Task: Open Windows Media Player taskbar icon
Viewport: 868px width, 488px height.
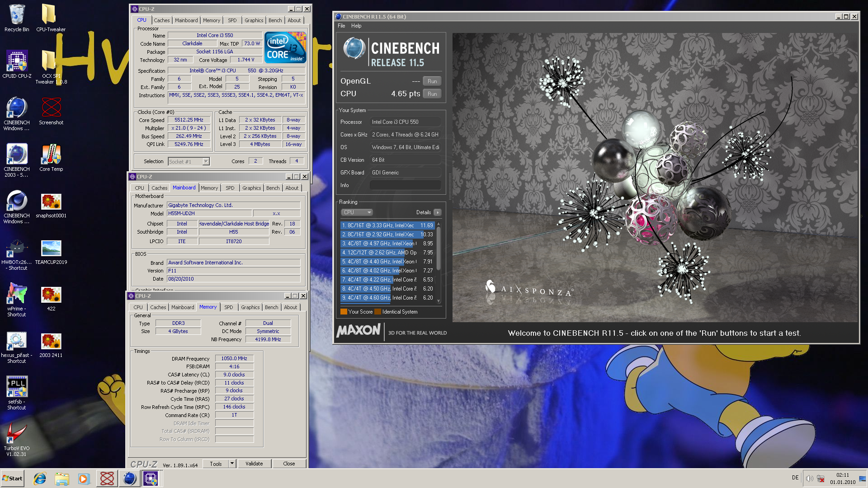Action: 84,479
